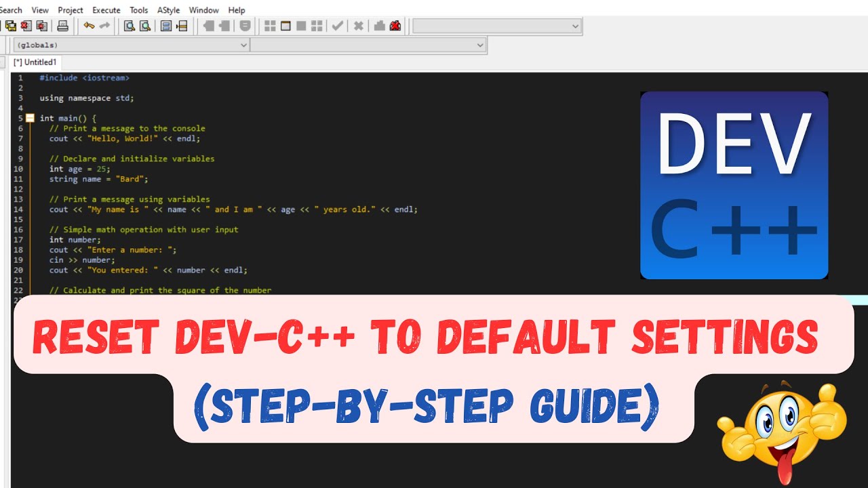Click the greyed Toggle Bookmark icon
The height and width of the screenshot is (488, 868).
(x=224, y=26)
